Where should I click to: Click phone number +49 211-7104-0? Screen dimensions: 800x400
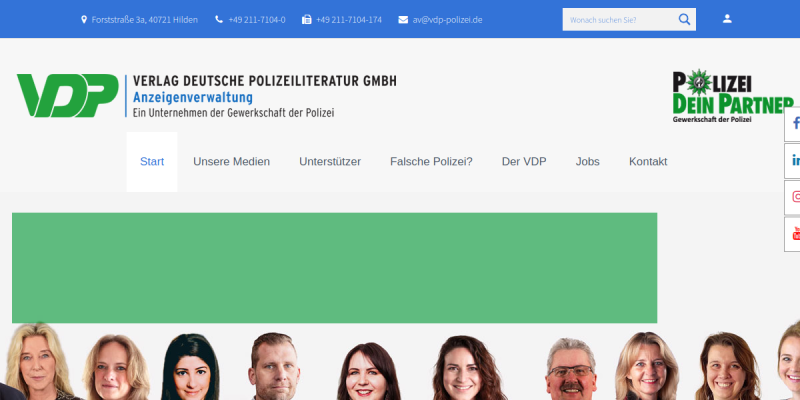(x=257, y=20)
